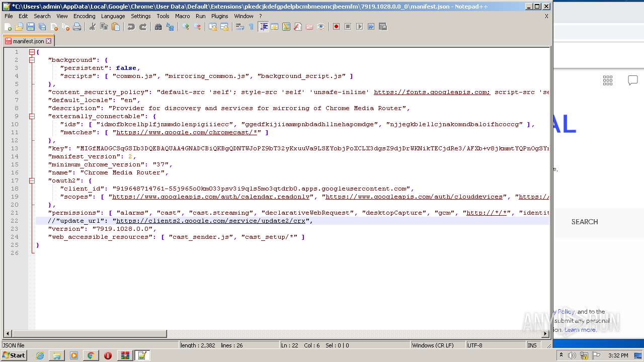Open Find with the binoculars icon
The width and height of the screenshot is (644, 362).
click(x=158, y=27)
